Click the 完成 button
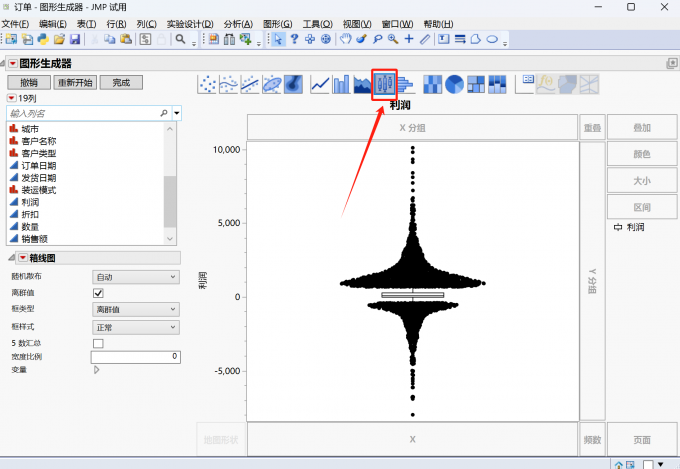 coord(121,82)
